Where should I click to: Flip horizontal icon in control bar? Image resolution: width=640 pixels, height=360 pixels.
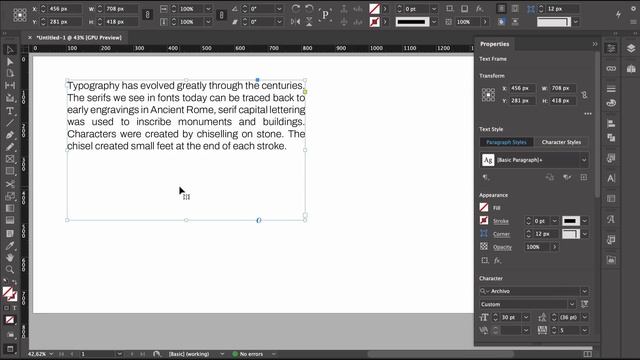(296, 22)
